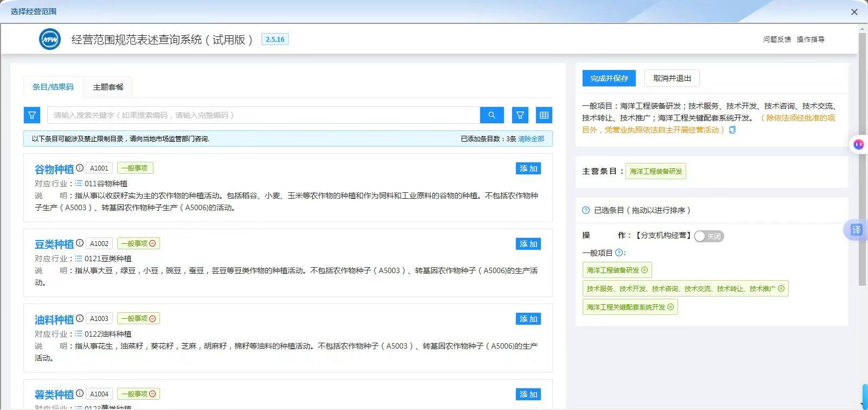Click 取消并退出 button

coord(672,78)
